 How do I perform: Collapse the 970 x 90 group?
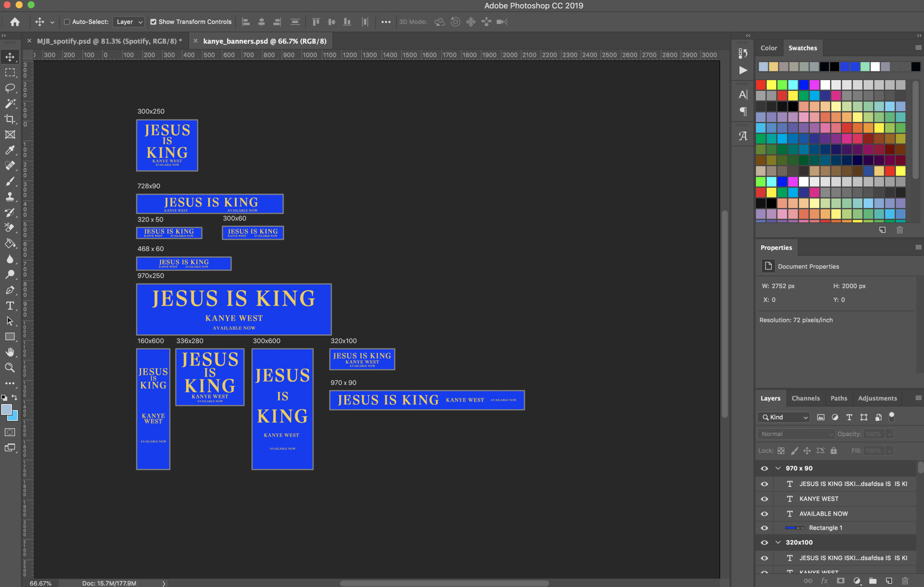[778, 468]
